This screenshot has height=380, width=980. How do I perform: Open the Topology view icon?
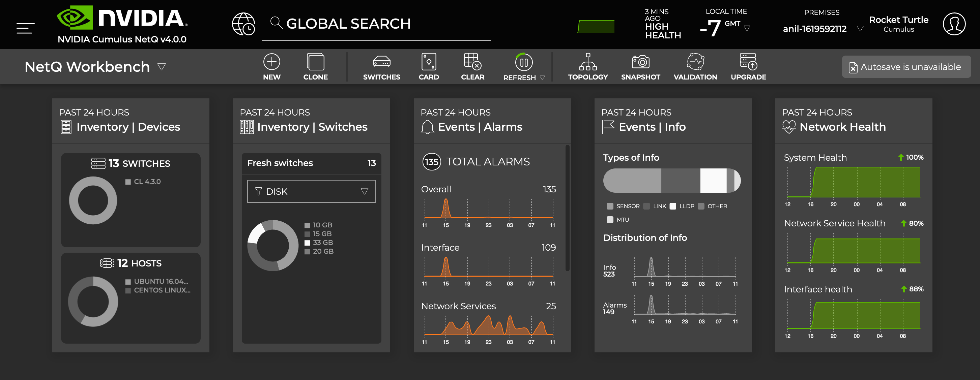(x=588, y=62)
